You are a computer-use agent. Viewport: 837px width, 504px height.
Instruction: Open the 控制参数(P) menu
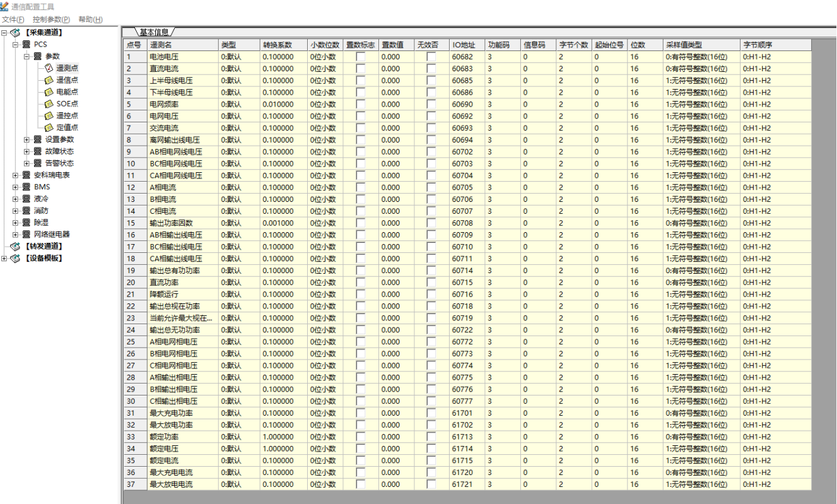[52, 20]
